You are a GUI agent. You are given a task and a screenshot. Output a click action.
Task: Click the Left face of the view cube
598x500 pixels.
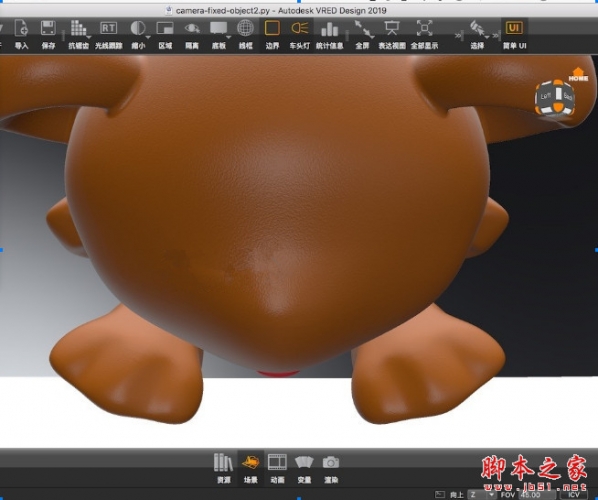[545, 96]
